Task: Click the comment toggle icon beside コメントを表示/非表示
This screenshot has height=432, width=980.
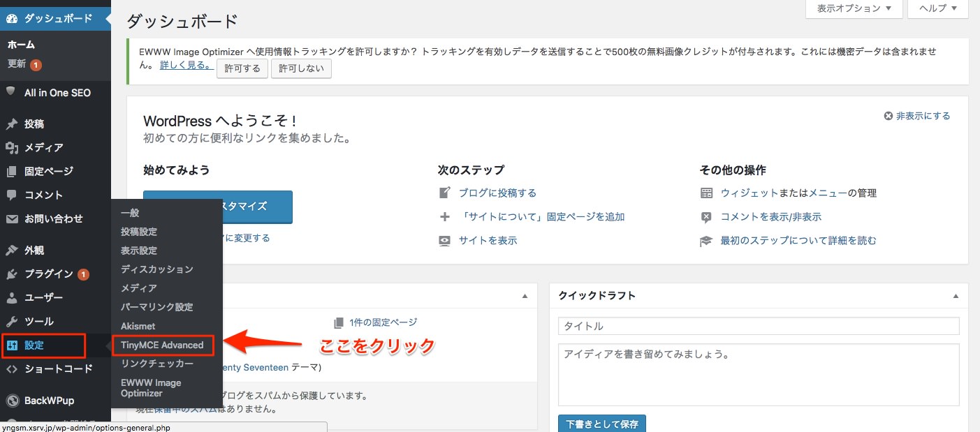Action: (x=706, y=217)
